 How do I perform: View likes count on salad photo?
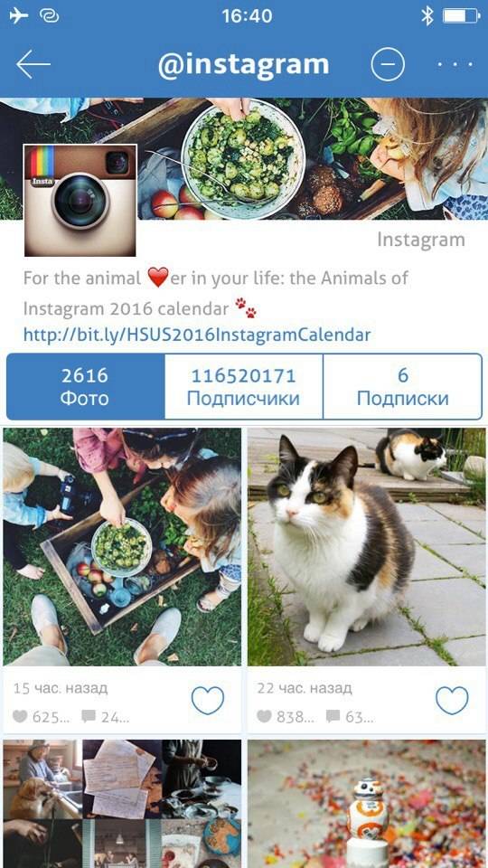pyautogui.click(x=41, y=717)
